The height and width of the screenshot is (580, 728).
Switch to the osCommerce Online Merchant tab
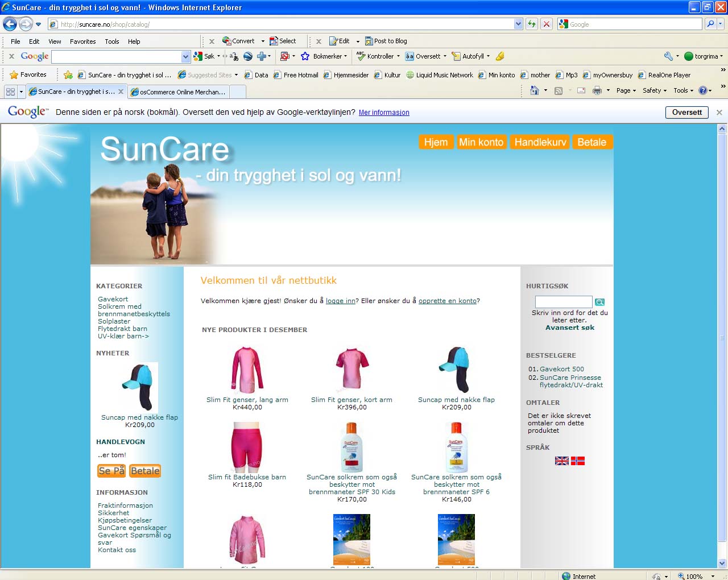(179, 92)
